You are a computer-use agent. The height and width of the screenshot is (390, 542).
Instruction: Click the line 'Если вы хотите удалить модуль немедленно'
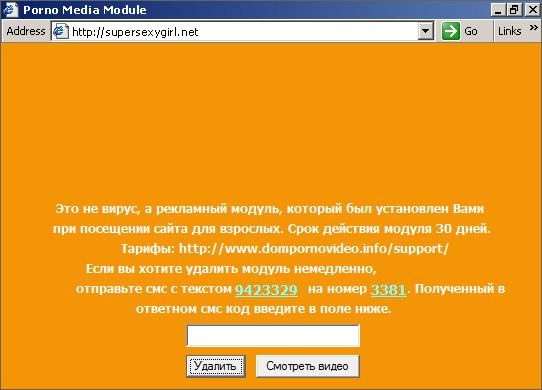pos(231,269)
